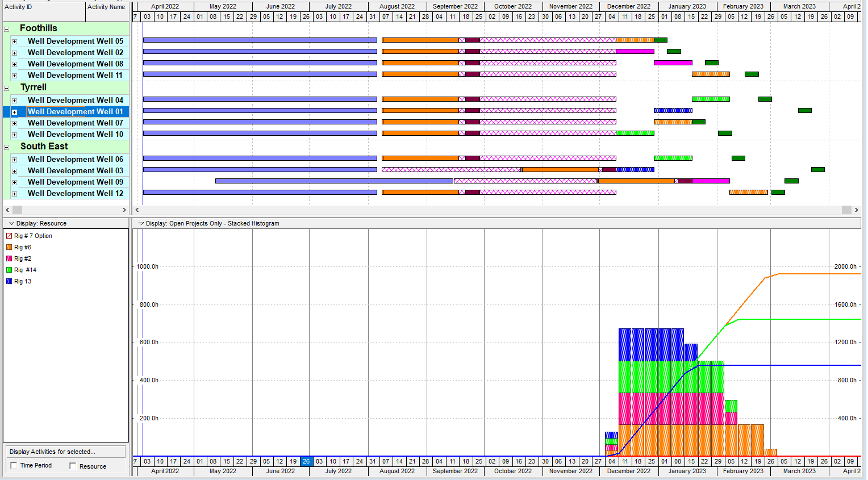Open the Display: Resource dropdown

12,223
